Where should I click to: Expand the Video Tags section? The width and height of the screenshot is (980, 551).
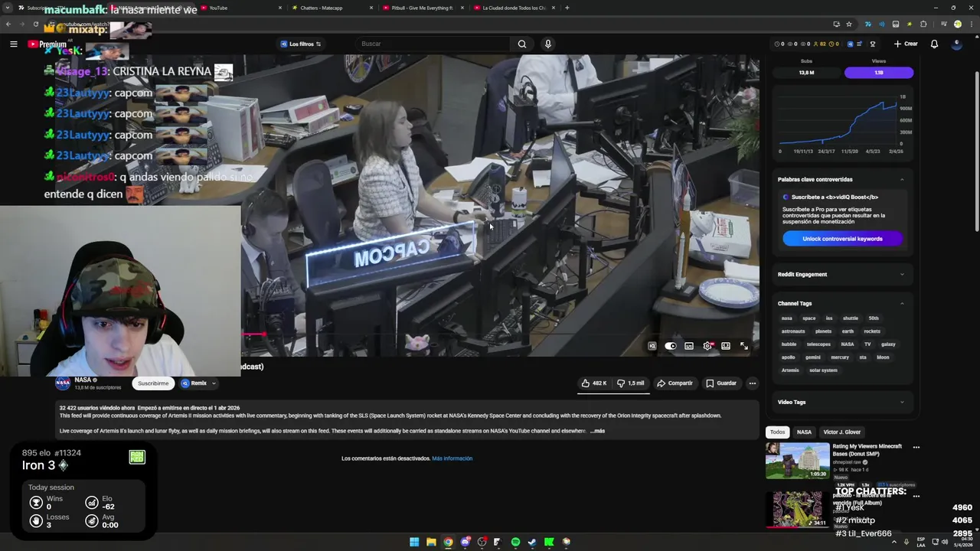pos(902,403)
